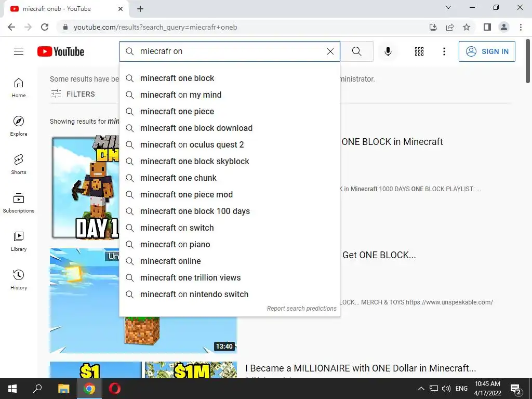Viewport: 532px width, 399px height.
Task: Open Shorts in the sidebar
Action: click(19, 165)
